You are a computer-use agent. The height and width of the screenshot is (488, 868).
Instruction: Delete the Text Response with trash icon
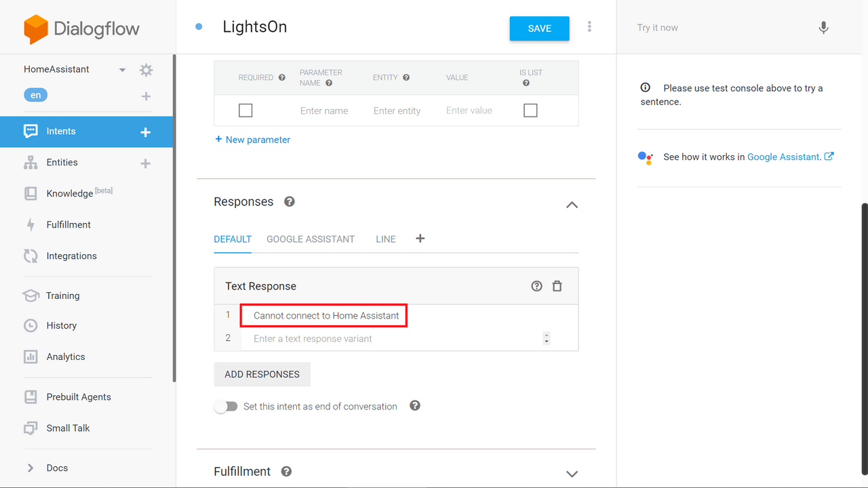click(x=557, y=286)
